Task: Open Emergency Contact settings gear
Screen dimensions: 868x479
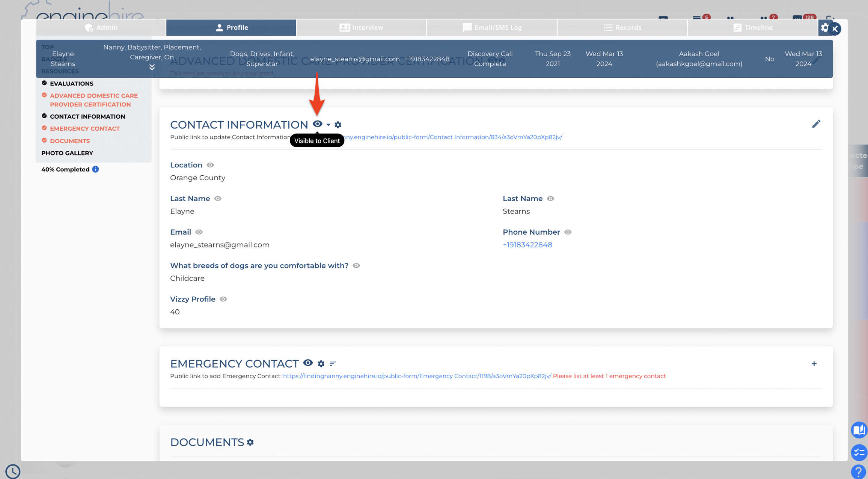Action: (x=321, y=363)
